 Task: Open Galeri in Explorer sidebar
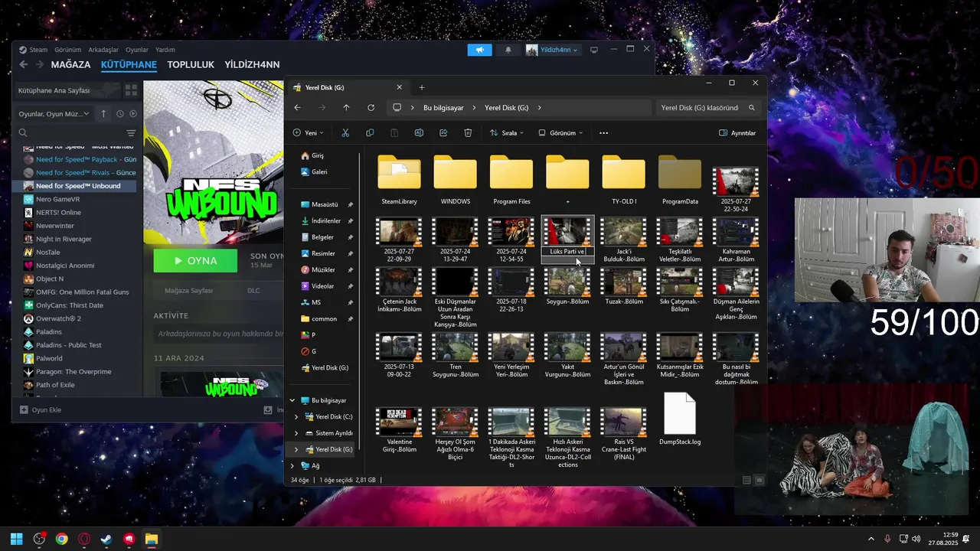pyautogui.click(x=319, y=172)
